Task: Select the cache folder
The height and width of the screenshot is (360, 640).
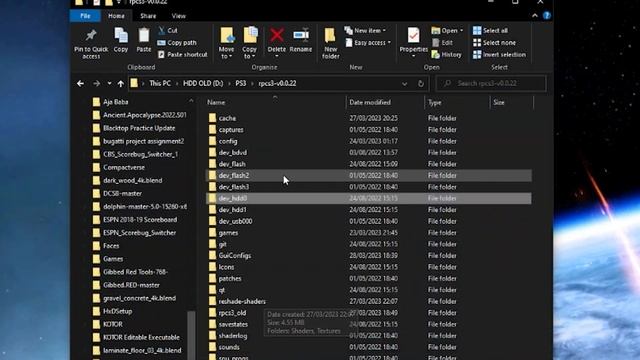Action: 227,118
